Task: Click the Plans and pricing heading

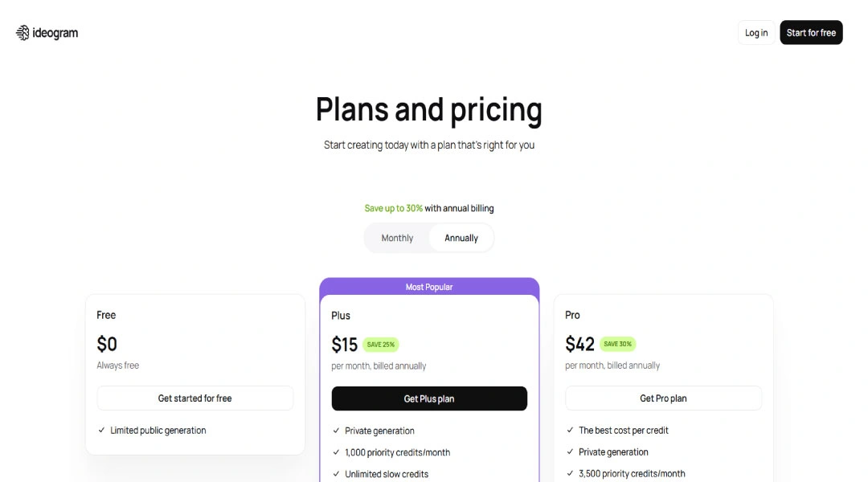Action: [x=429, y=110]
